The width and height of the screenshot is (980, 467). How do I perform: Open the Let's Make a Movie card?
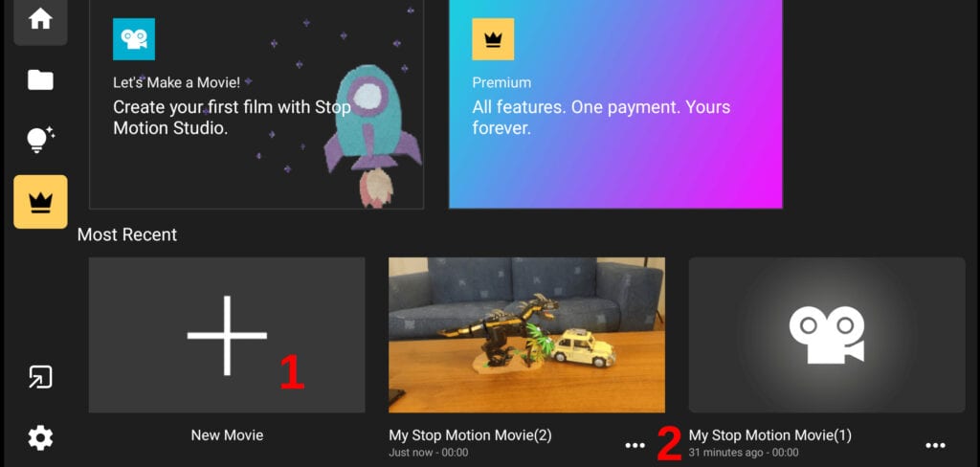[256, 103]
